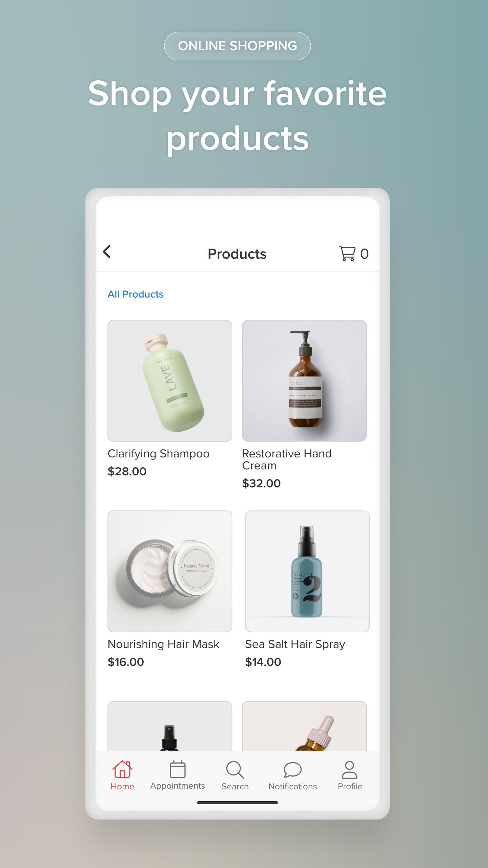Open the Clarifying Shampoo product image

[x=170, y=381]
